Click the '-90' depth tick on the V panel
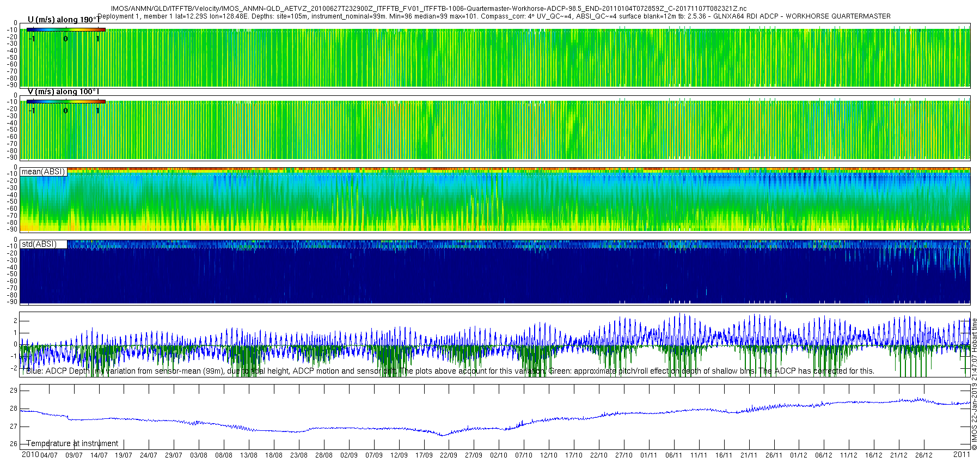The width and height of the screenshot is (980, 463). 12,158
